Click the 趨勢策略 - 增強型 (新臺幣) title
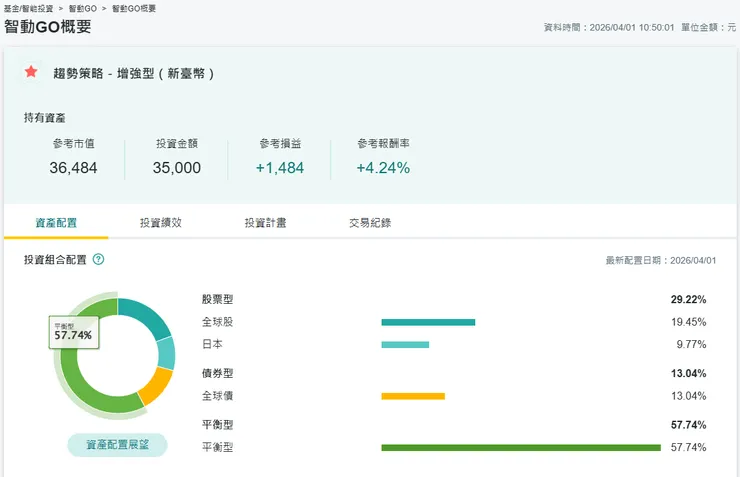This screenshot has width=740, height=477. (x=134, y=73)
